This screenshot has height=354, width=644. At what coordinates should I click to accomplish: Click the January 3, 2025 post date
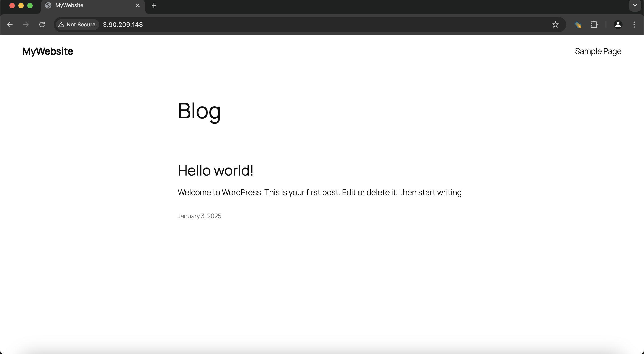click(x=199, y=216)
